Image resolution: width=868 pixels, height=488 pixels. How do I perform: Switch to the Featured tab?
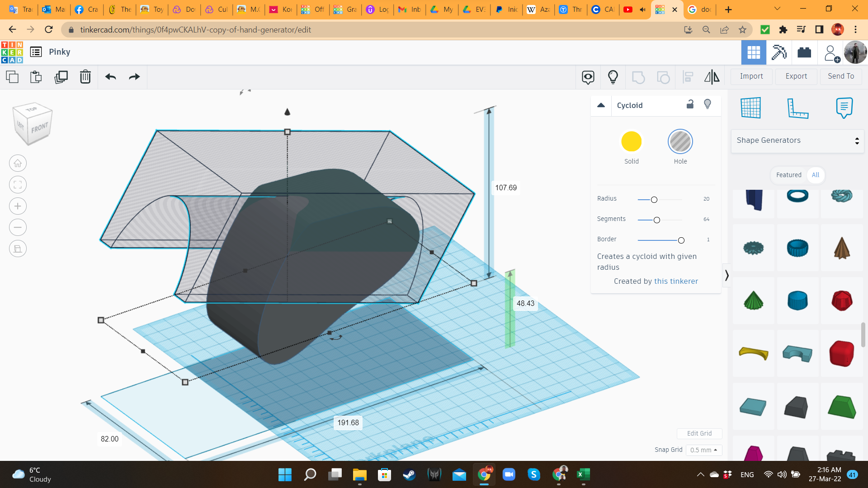point(788,175)
